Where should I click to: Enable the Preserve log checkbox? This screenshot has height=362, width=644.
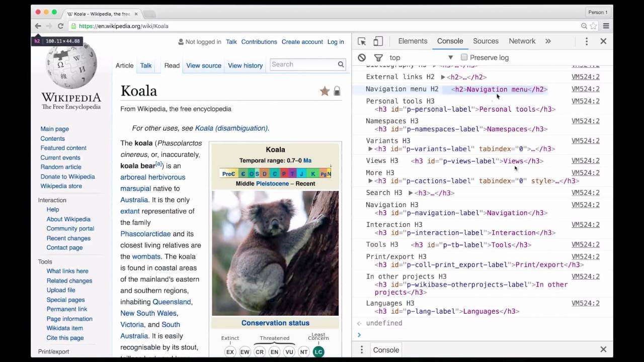click(464, 57)
